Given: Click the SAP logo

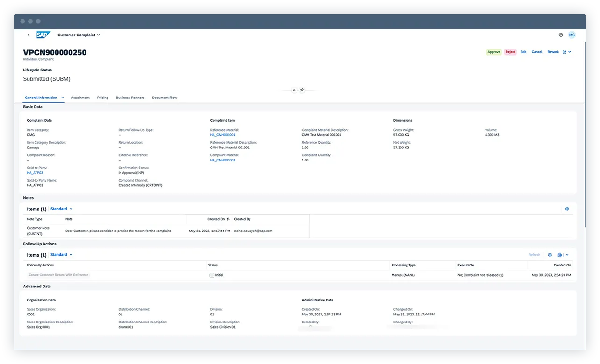Looking at the screenshot, I should tap(43, 35).
